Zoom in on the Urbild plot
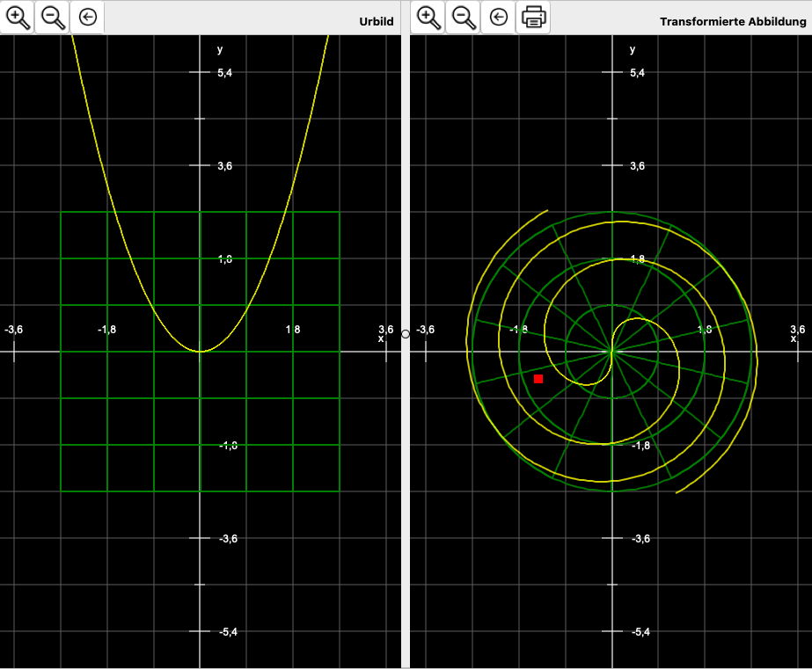Viewport: 812px width, 669px height. [x=18, y=17]
